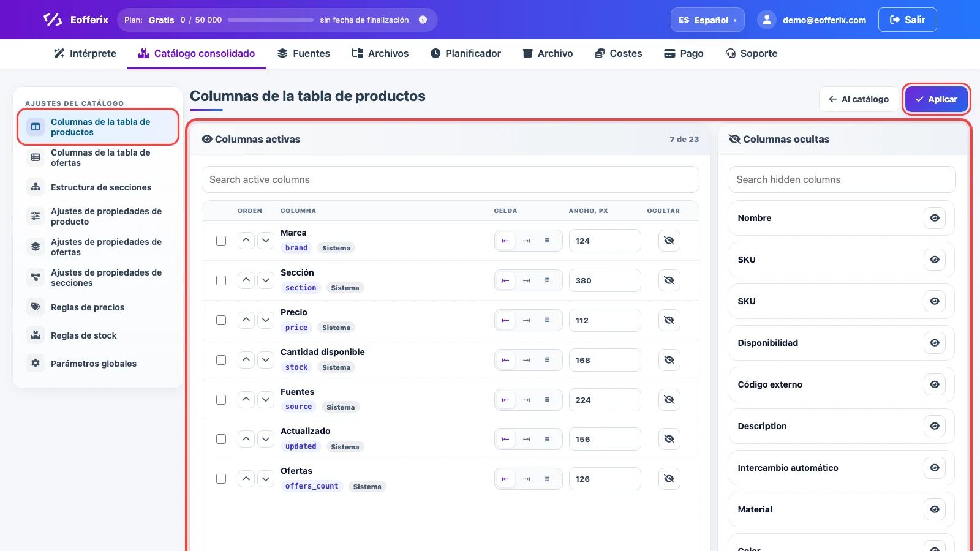Hide the Marca column

tap(669, 241)
